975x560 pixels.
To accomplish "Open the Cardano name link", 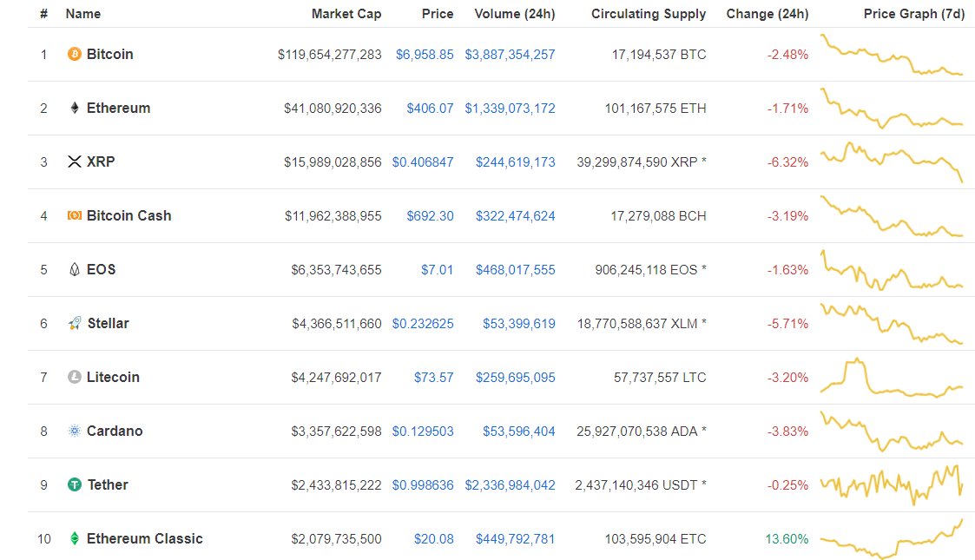I will click(x=115, y=431).
